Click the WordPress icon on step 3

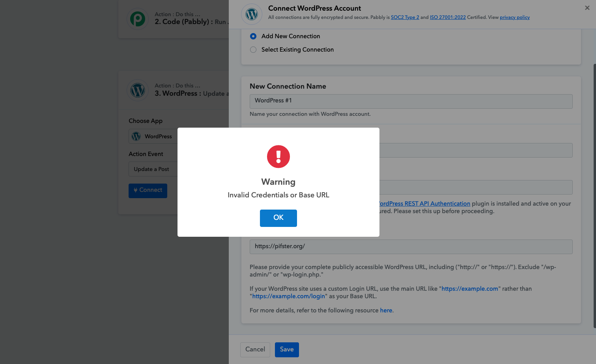click(138, 90)
